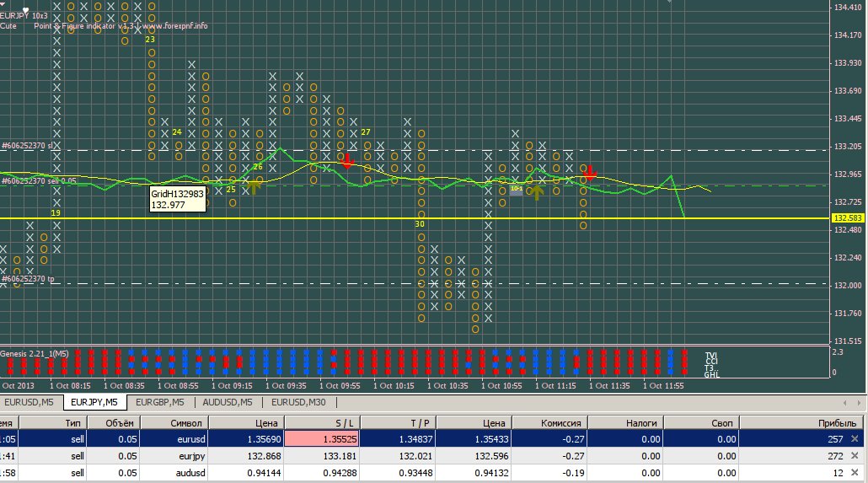Click eurusd profit value 257
Image resolution: width=868 pixels, height=483 pixels.
coord(835,438)
